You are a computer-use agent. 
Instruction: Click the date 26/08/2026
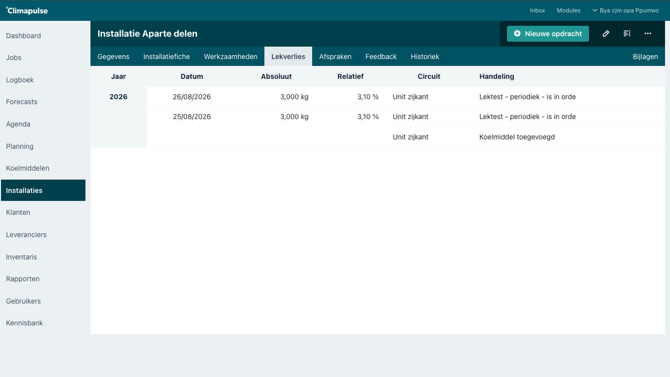[191, 97]
